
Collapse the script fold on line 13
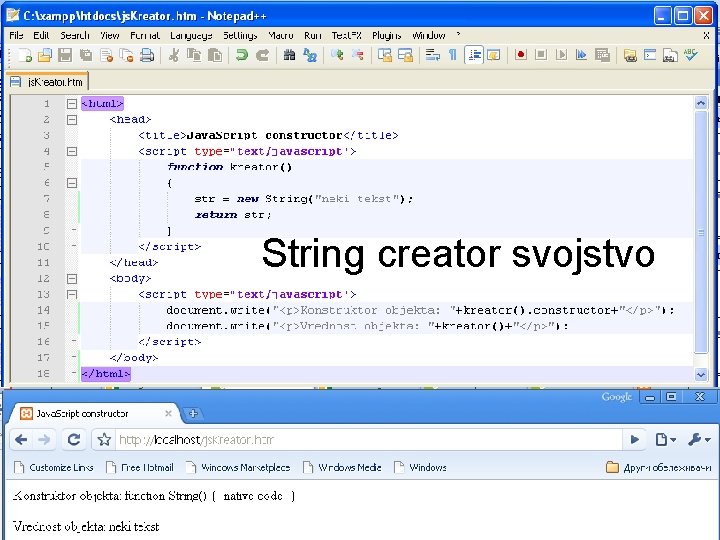(72, 294)
